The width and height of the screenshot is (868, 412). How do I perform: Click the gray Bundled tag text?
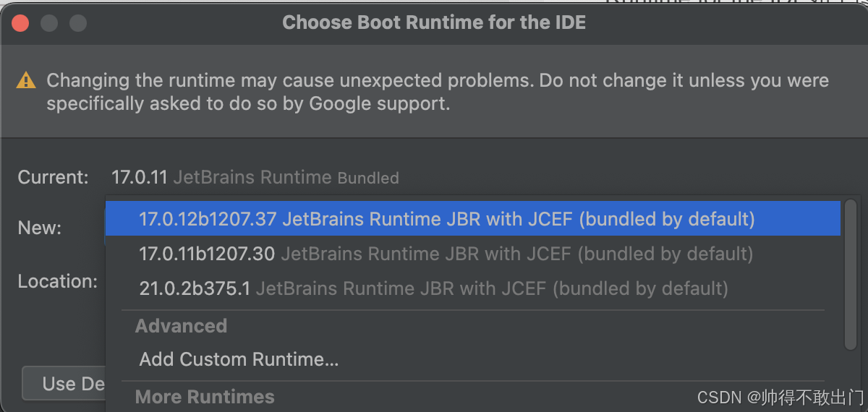point(368,178)
